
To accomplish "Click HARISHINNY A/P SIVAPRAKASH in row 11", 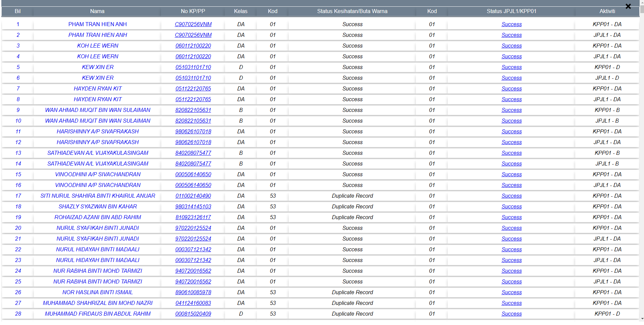I will (98, 132).
